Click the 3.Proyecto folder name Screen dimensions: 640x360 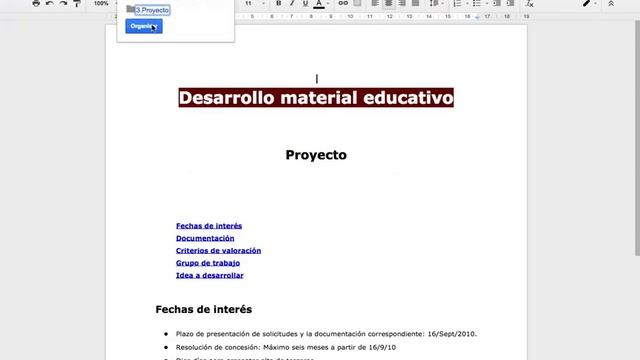[x=152, y=10]
